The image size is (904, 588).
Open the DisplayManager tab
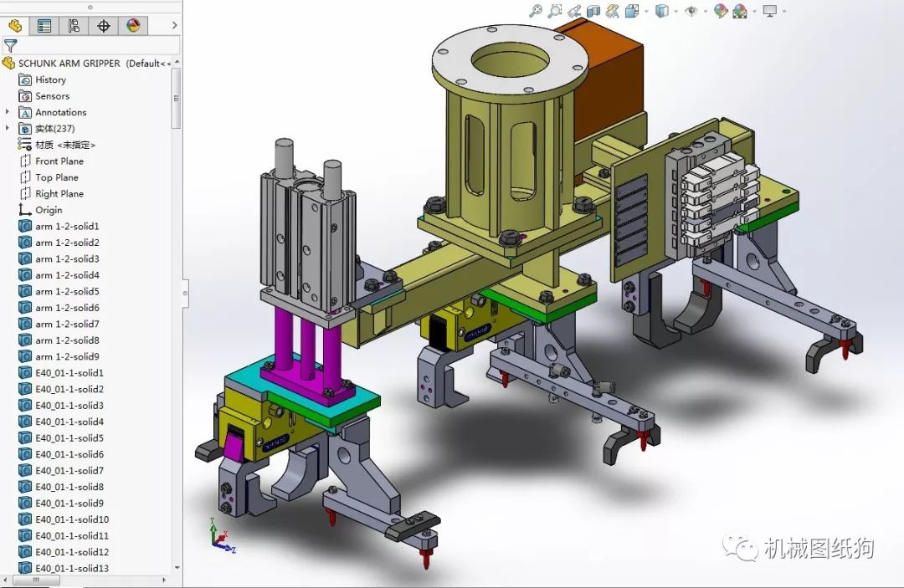coord(133,26)
